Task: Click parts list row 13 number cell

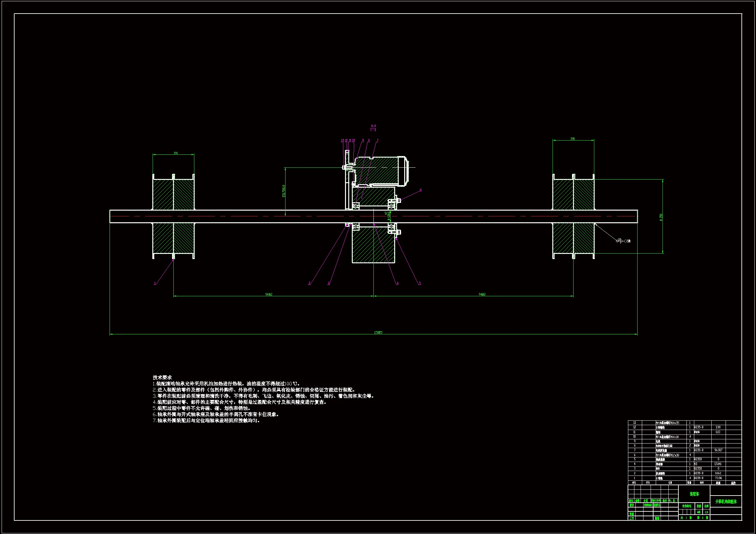Action: [634, 423]
